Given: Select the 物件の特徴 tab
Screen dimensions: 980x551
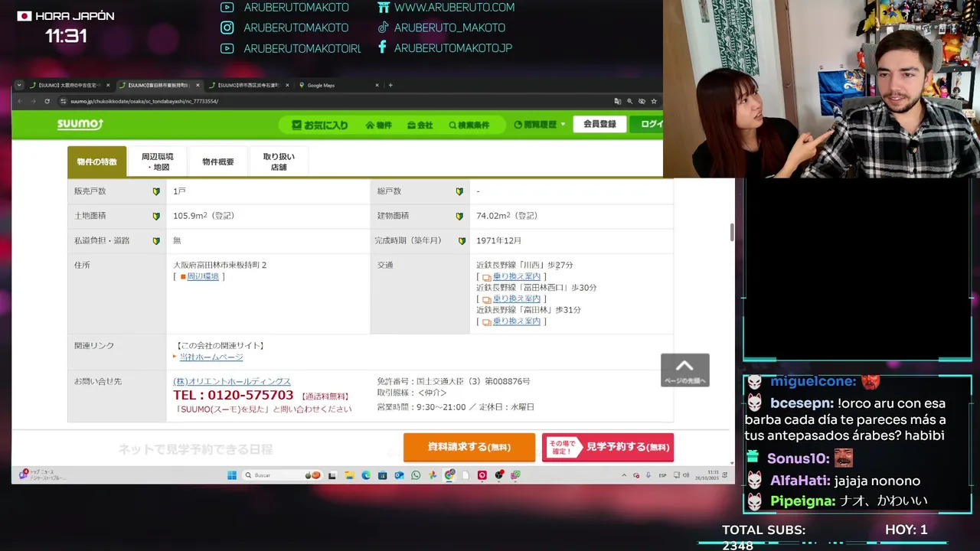Looking at the screenshot, I should coord(96,161).
